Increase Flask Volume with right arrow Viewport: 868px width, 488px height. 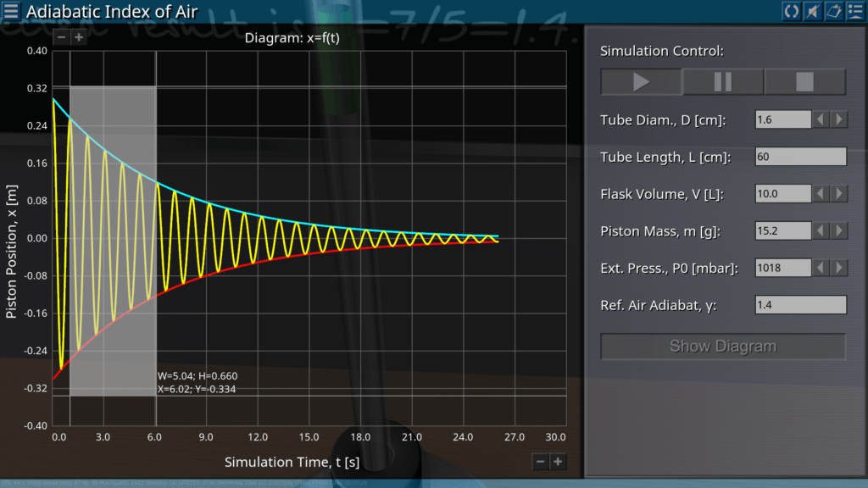tap(838, 194)
